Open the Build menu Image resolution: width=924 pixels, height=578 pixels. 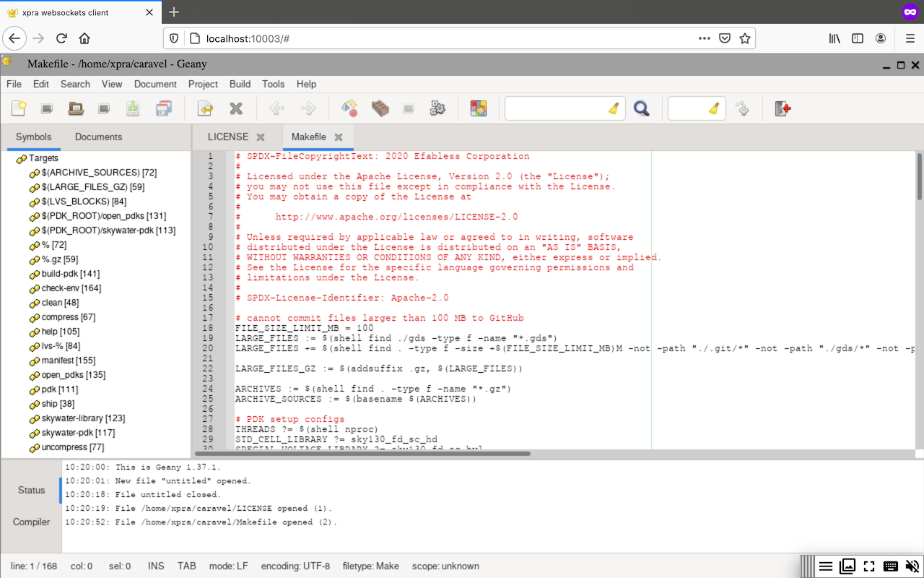(x=240, y=84)
